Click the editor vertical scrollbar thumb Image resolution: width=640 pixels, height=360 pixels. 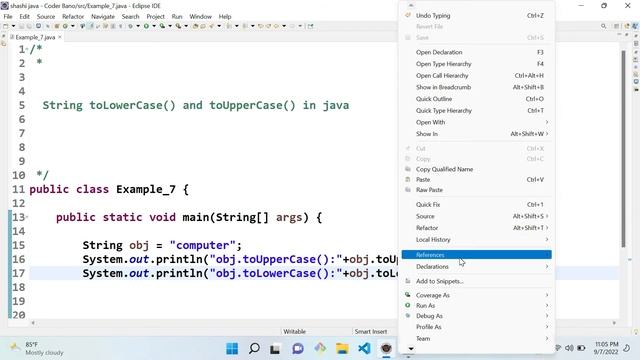pyautogui.click(x=623, y=149)
